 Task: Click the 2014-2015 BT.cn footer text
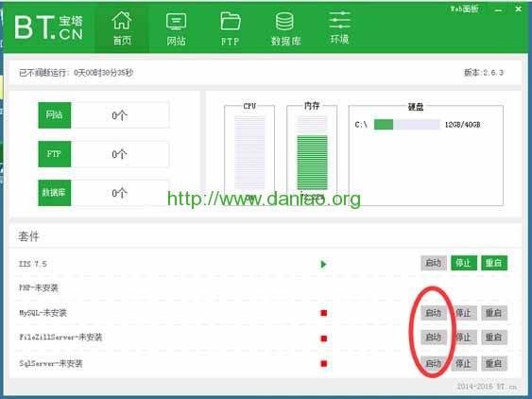[x=487, y=387]
